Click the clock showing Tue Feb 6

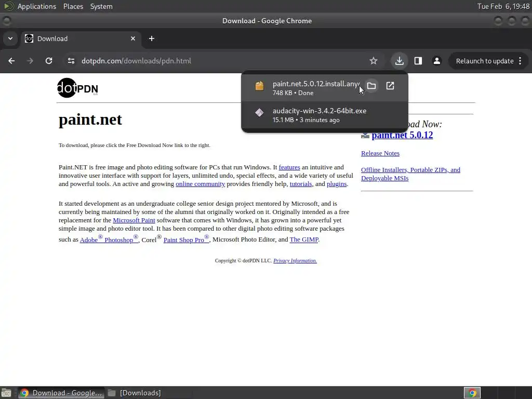503,6
